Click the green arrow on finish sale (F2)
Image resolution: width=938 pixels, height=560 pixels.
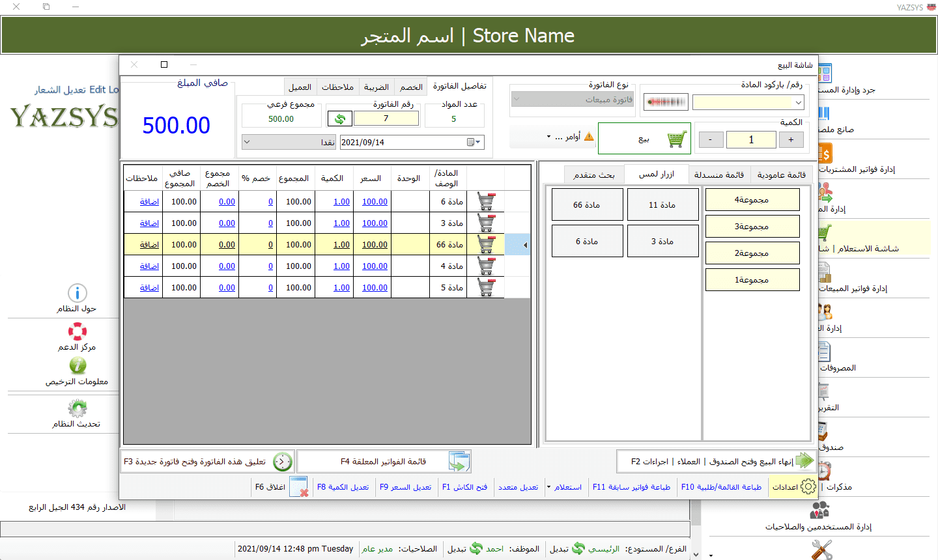805,461
